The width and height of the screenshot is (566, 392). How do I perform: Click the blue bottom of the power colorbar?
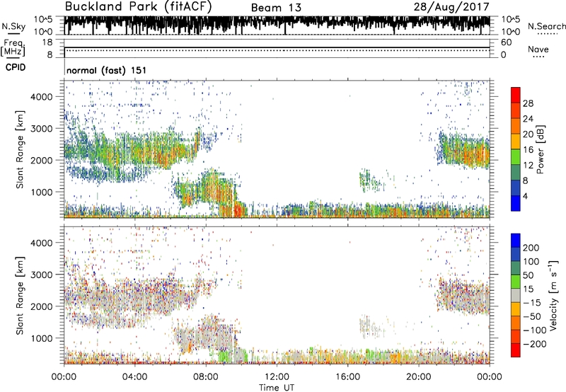pos(516,203)
